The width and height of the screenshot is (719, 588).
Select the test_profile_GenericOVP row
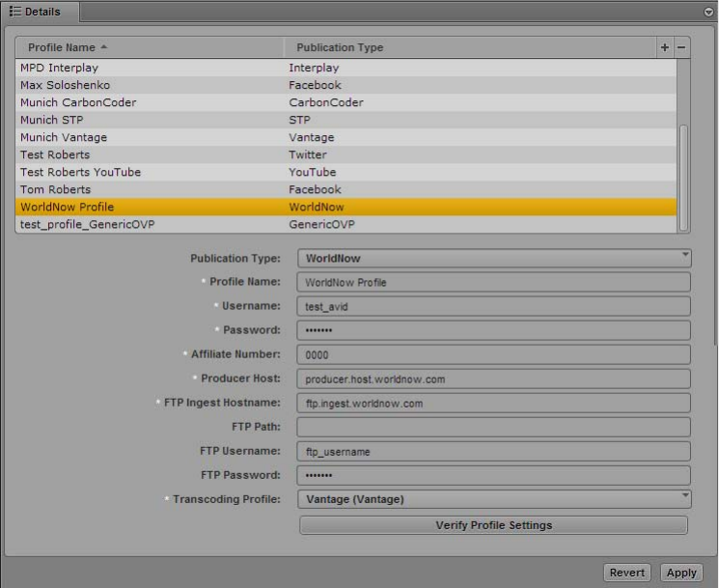(x=346, y=224)
